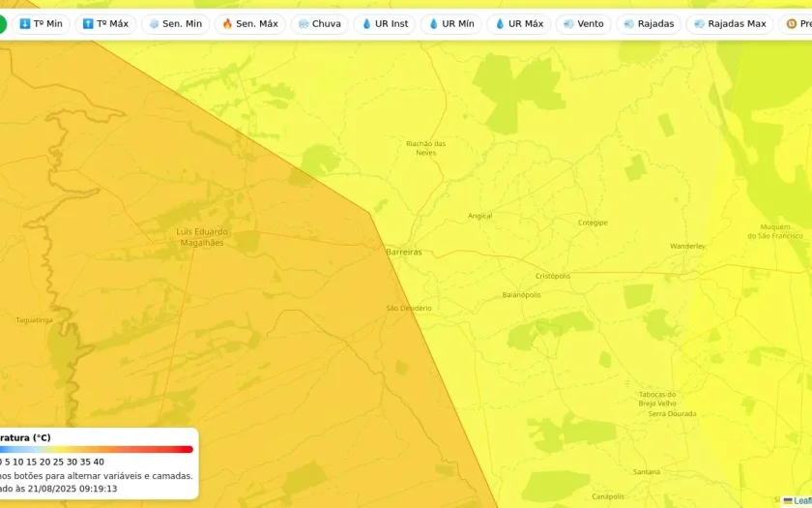Open the UR Inst humidity layer
Screen dimensions: 812x508
pos(385,24)
